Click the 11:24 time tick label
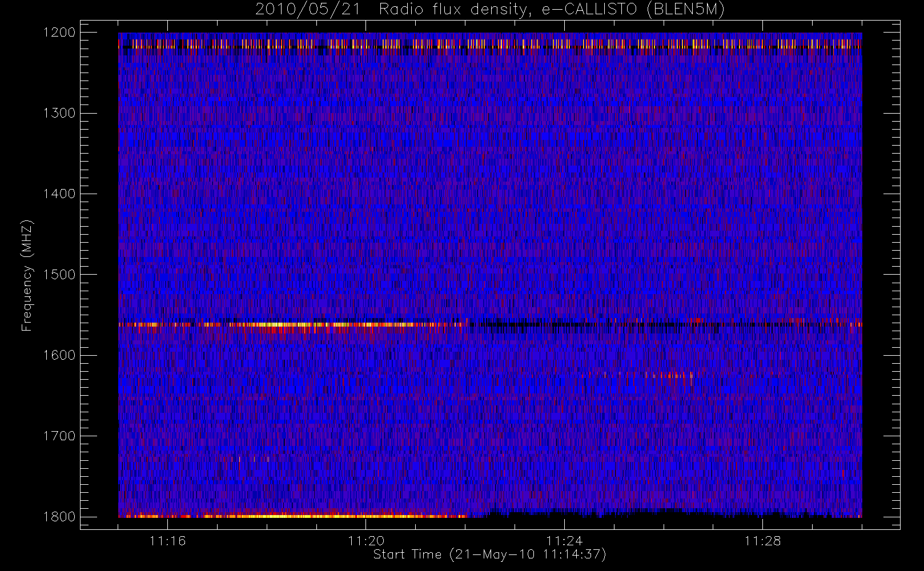924x571 pixels. [x=564, y=541]
